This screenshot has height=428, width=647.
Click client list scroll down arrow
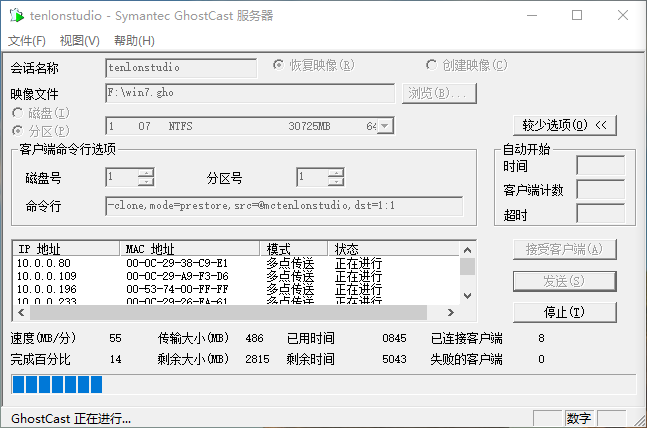coord(468,296)
